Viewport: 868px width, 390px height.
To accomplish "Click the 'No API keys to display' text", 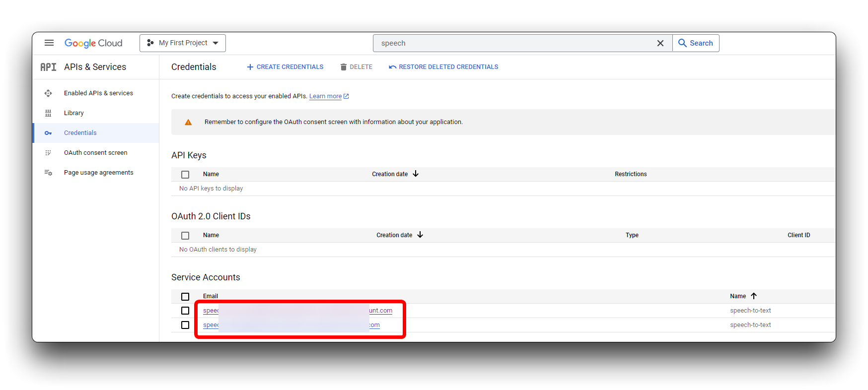I will tap(211, 189).
